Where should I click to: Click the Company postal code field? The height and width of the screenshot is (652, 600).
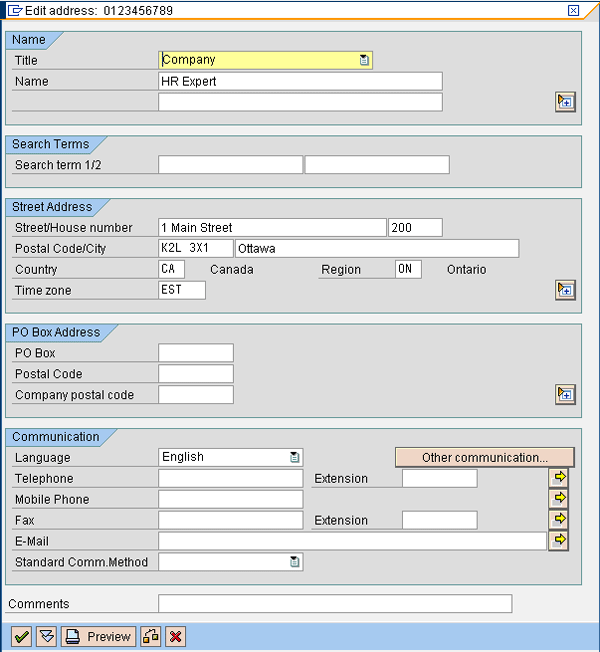coord(196,394)
